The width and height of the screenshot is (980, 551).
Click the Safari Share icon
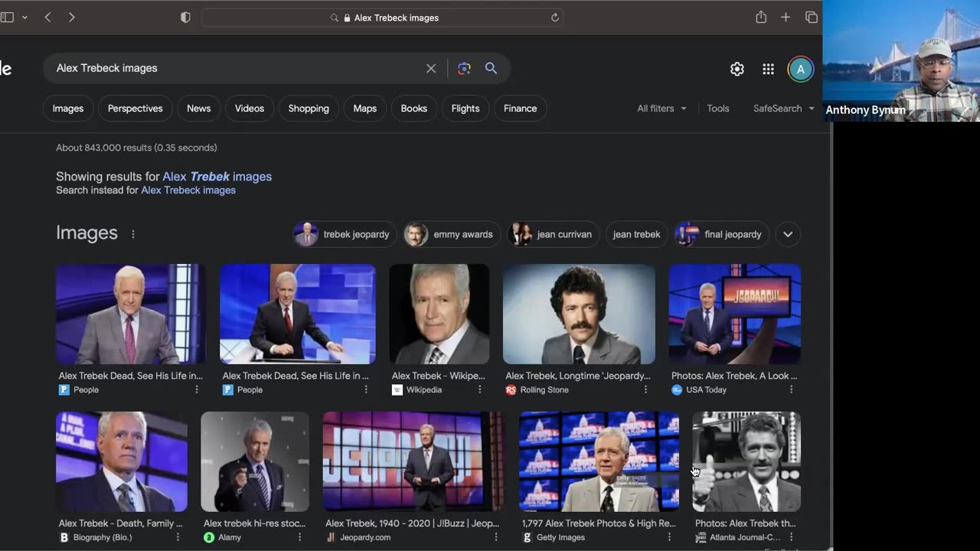click(760, 18)
